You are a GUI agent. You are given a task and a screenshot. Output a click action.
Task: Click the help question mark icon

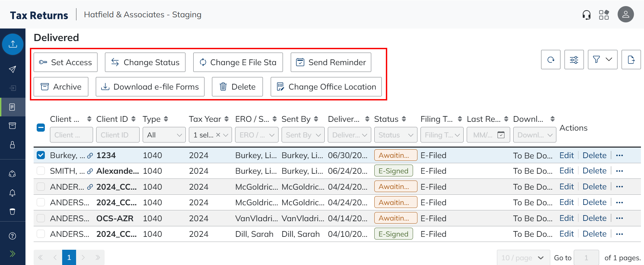tap(13, 236)
